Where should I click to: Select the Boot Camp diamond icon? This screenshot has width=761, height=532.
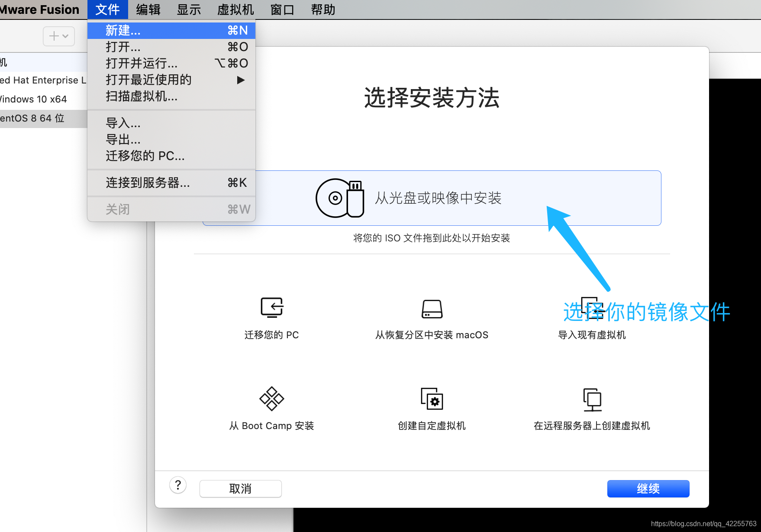click(271, 398)
